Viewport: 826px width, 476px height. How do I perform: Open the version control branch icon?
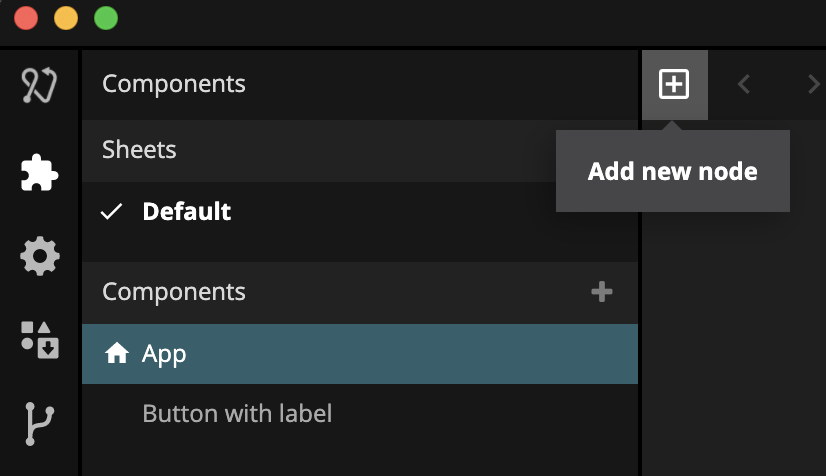click(39, 423)
